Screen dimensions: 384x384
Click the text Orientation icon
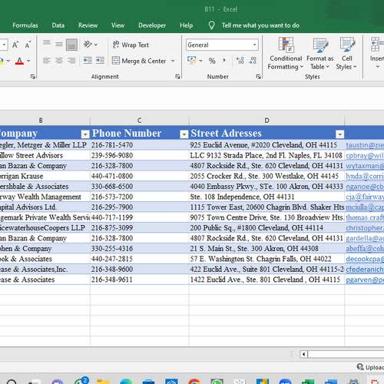(x=88, y=44)
